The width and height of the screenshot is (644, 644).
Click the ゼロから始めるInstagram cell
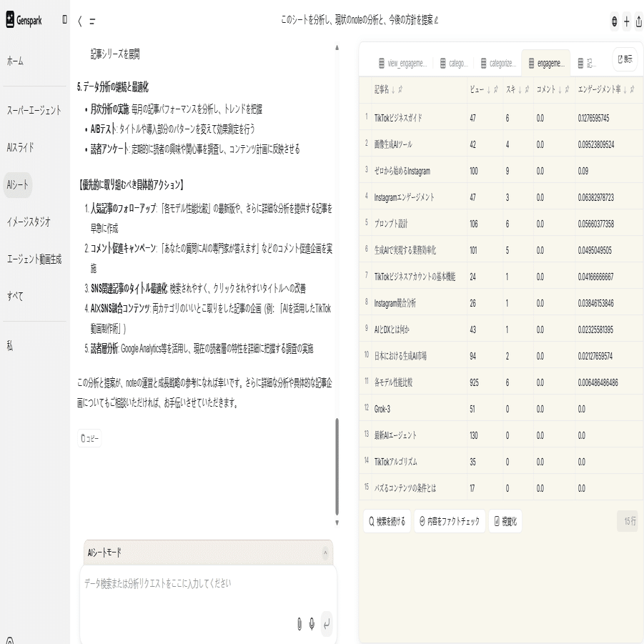click(x=419, y=171)
